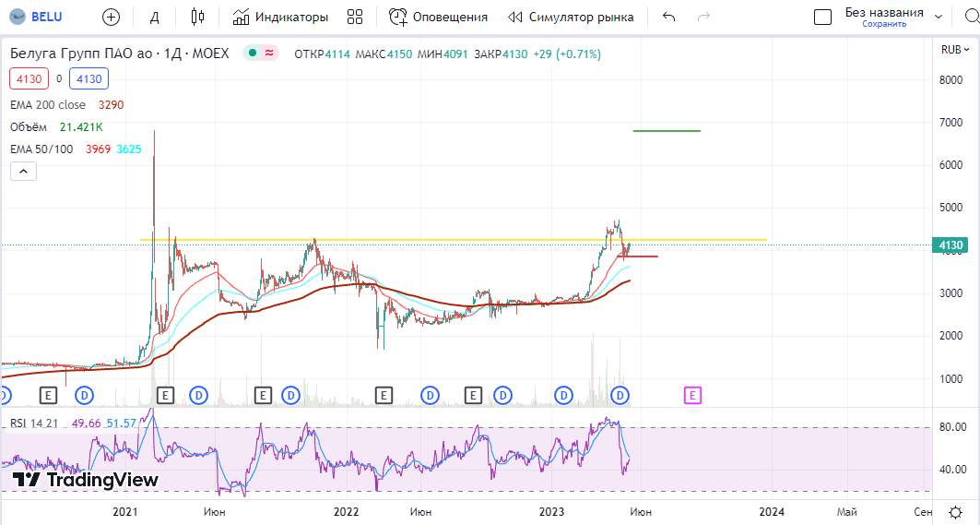The height and width of the screenshot is (525, 980).
Task: Open the Д daily interval selector
Action: [x=154, y=17]
